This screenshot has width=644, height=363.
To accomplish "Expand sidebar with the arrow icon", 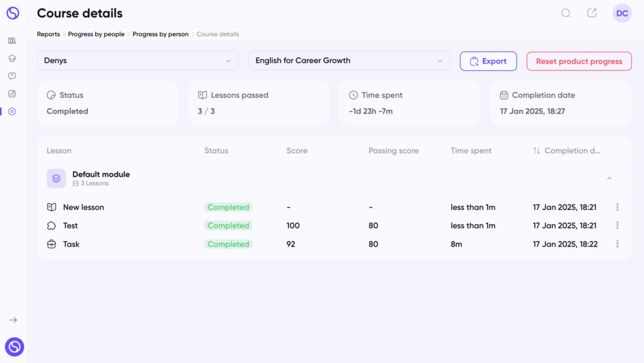I will click(x=13, y=320).
